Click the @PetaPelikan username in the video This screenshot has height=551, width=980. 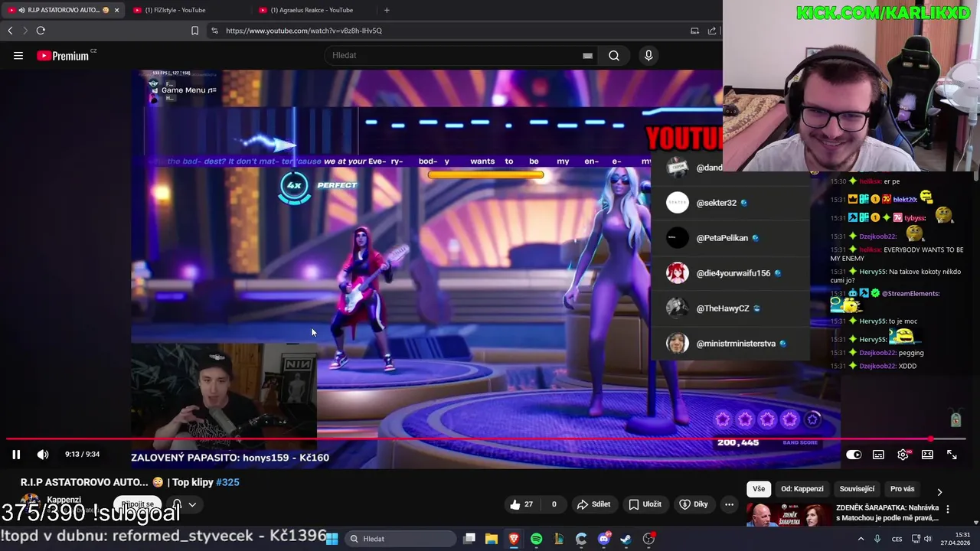(x=722, y=238)
